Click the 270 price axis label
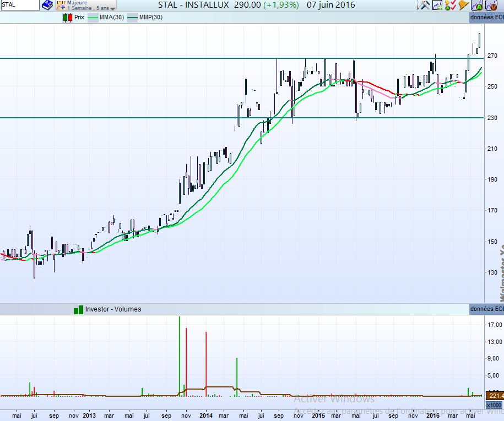The width and height of the screenshot is (504, 421). tap(492, 56)
